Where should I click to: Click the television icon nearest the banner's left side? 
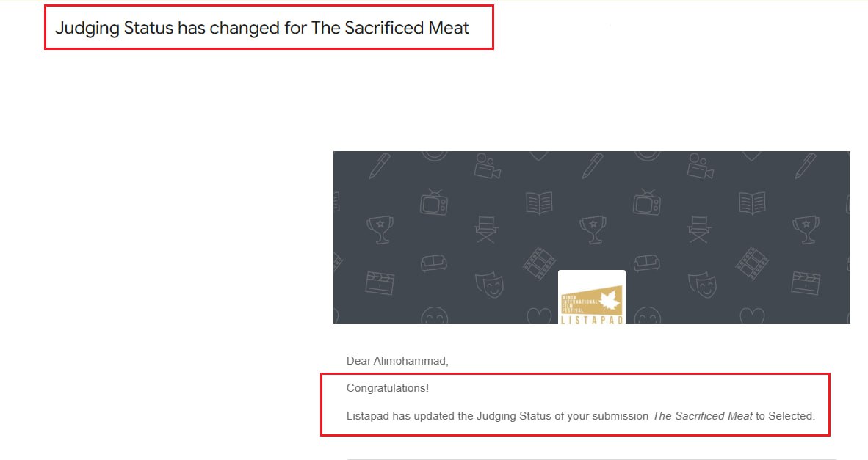(433, 202)
